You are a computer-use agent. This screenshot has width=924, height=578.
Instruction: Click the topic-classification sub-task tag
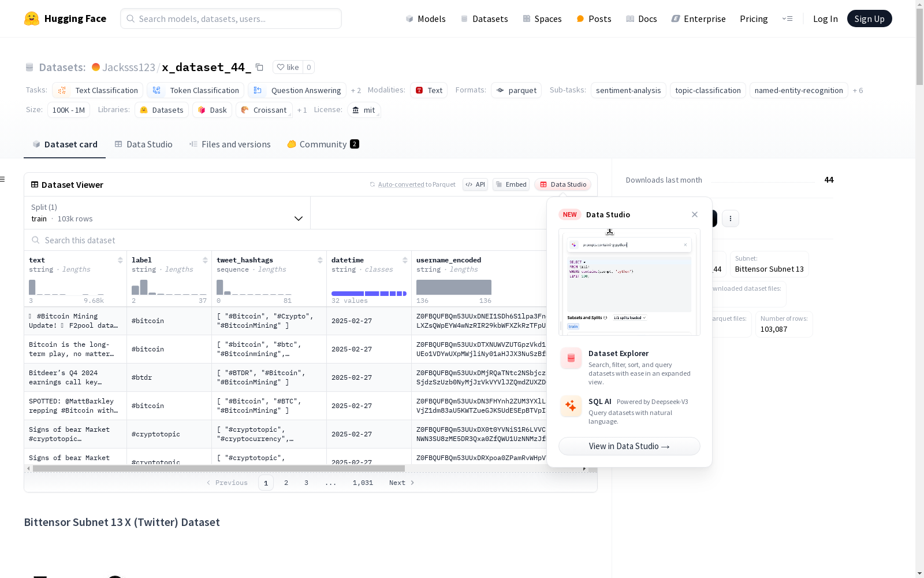(x=708, y=90)
